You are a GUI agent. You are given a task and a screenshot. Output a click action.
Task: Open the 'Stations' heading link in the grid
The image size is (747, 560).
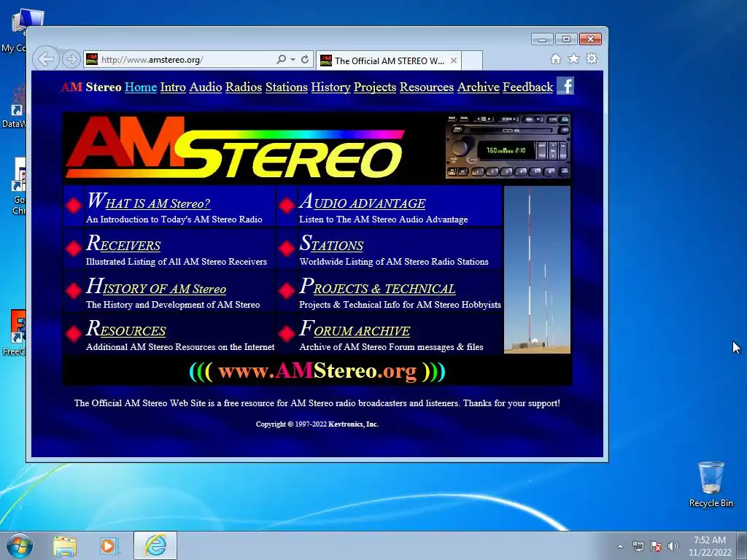(331, 244)
